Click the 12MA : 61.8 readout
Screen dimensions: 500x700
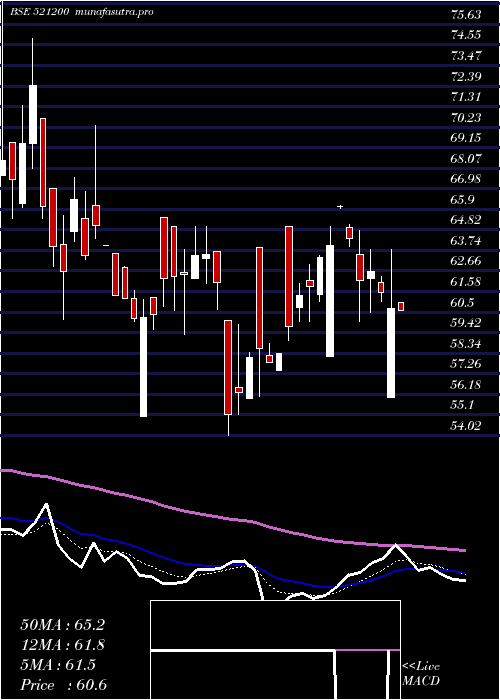62,645
